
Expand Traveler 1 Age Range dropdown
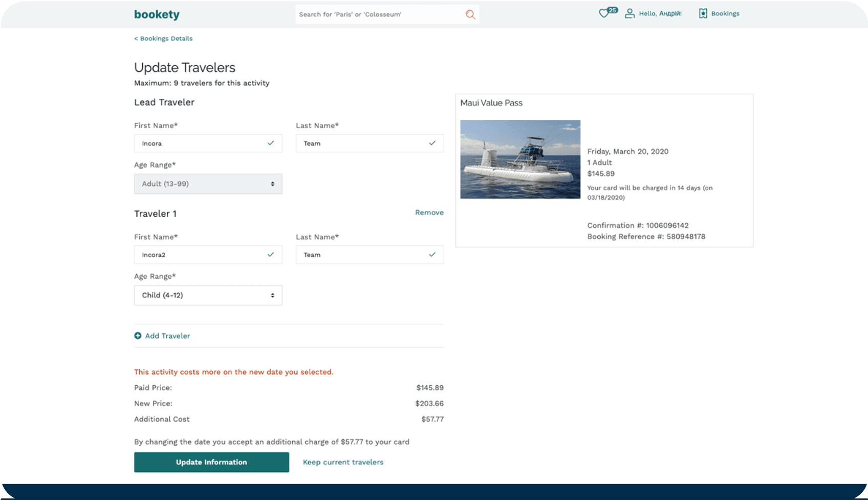208,295
